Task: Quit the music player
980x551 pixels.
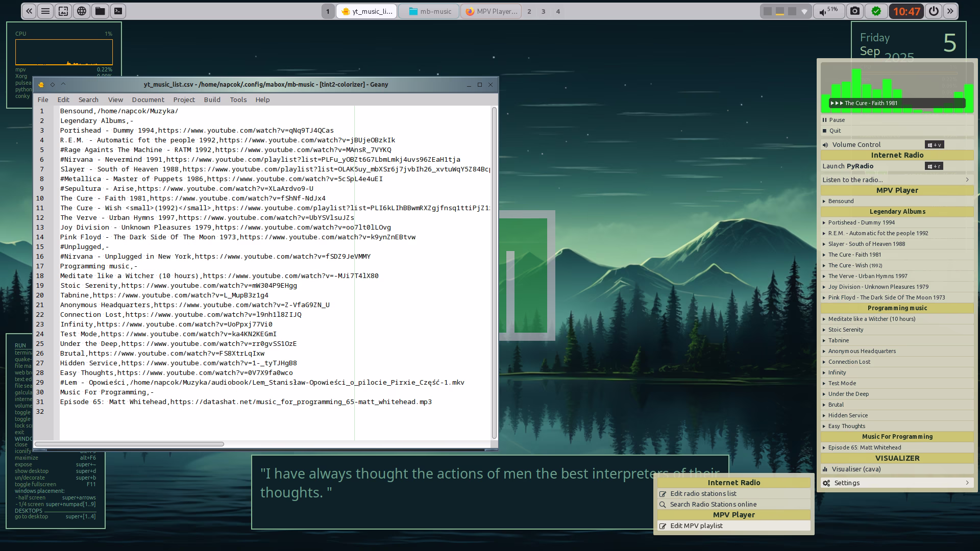Action: 835,131
